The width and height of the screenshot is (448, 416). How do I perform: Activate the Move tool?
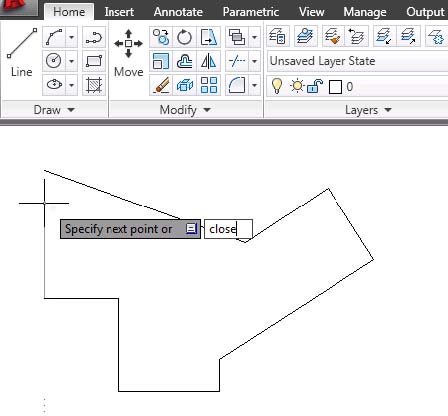point(128,53)
